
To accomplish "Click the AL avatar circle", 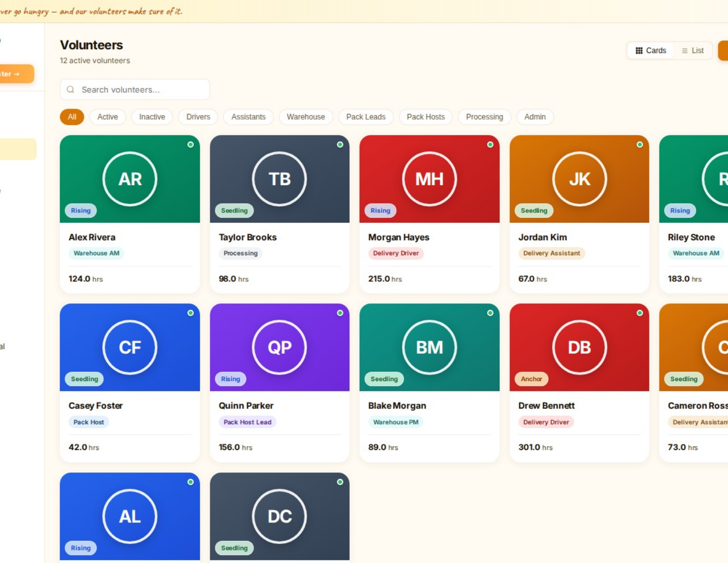I will coord(130,516).
